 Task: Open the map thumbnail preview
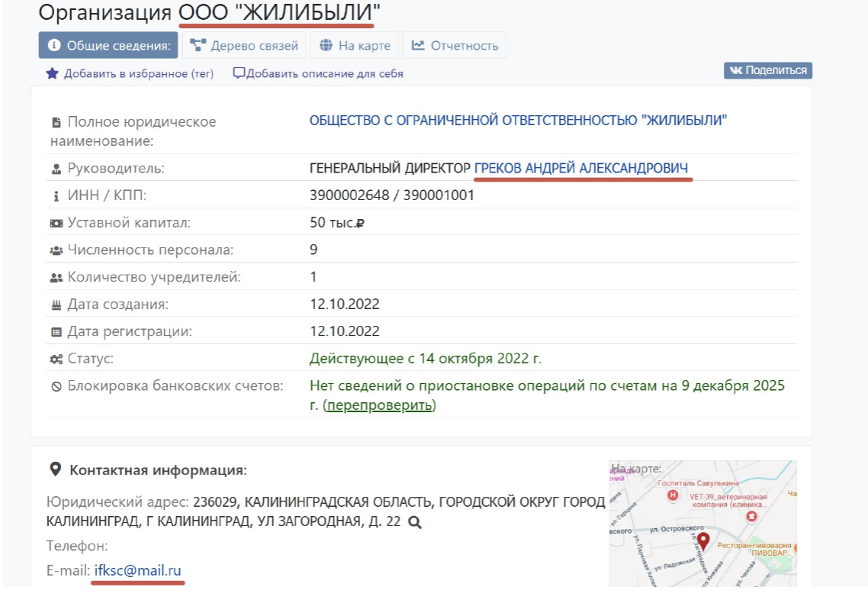[x=702, y=523]
